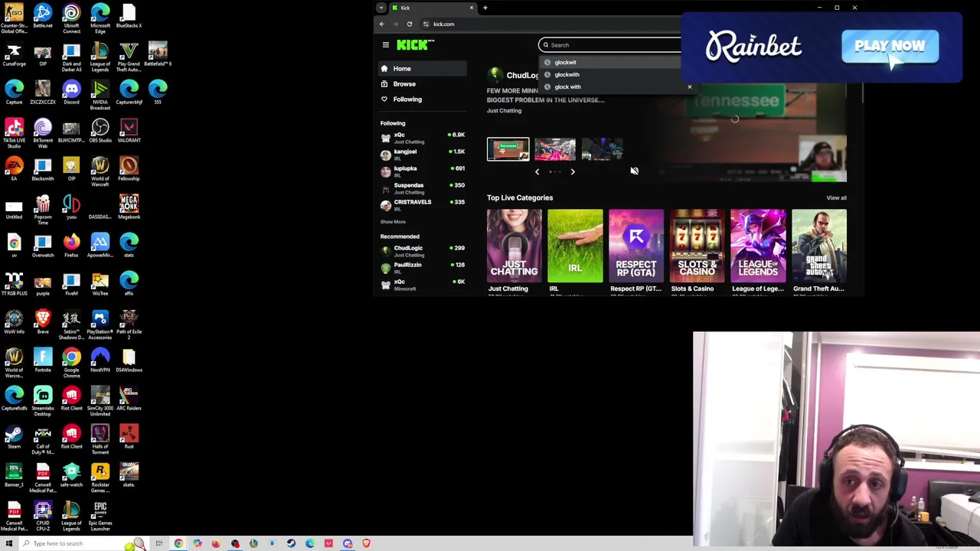Open yuzu emulator desktop icon

[x=71, y=208]
